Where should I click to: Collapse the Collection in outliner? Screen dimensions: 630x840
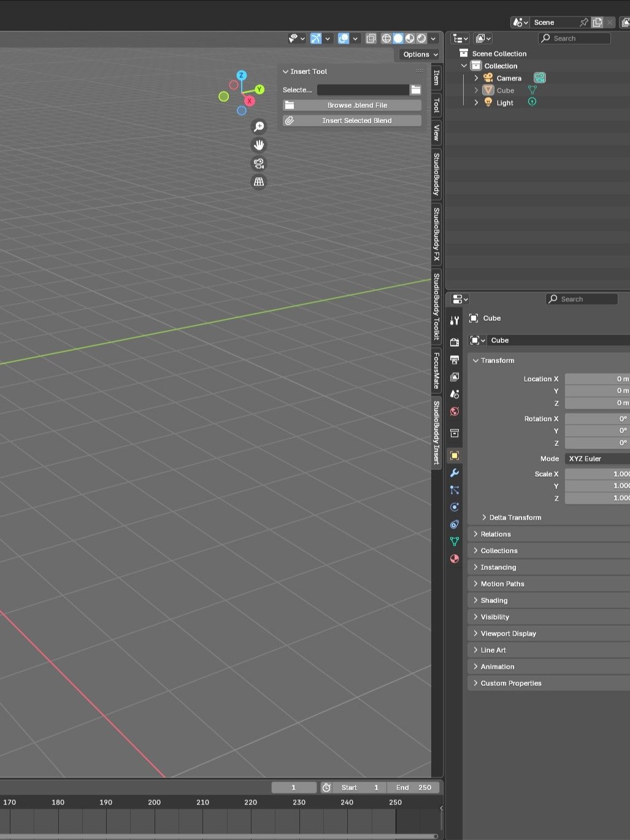[x=464, y=66]
